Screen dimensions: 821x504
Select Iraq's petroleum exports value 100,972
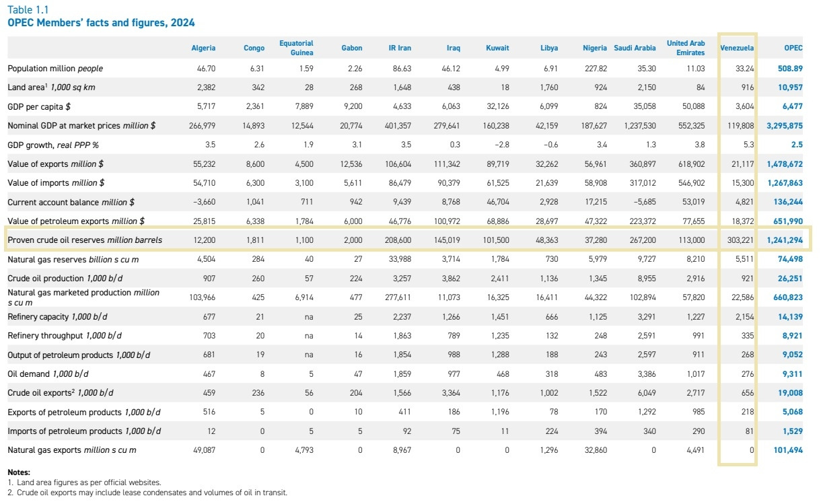(x=448, y=221)
